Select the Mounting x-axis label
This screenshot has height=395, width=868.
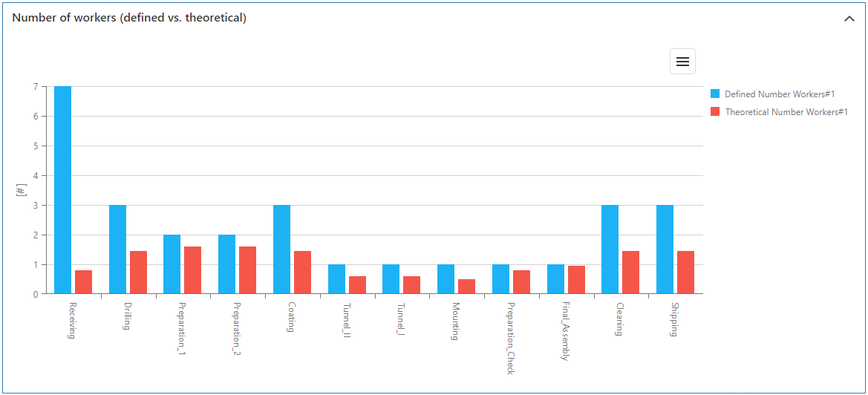tap(455, 321)
